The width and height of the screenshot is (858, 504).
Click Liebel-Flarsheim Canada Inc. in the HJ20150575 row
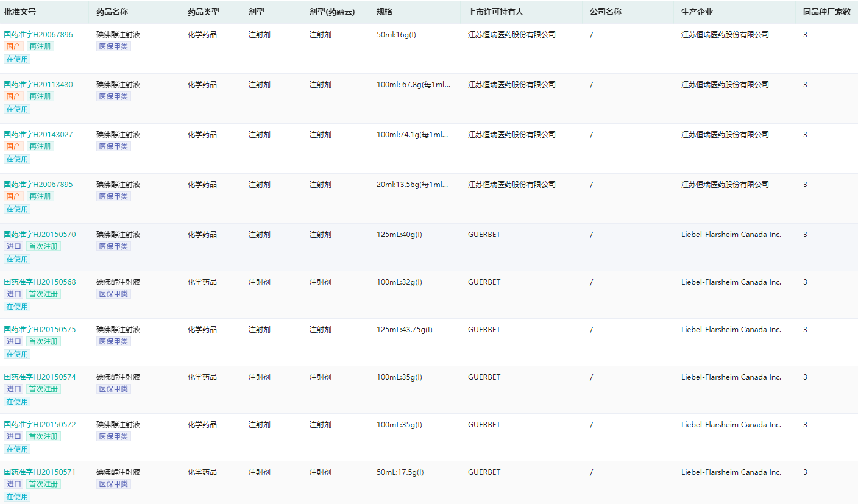731,330
